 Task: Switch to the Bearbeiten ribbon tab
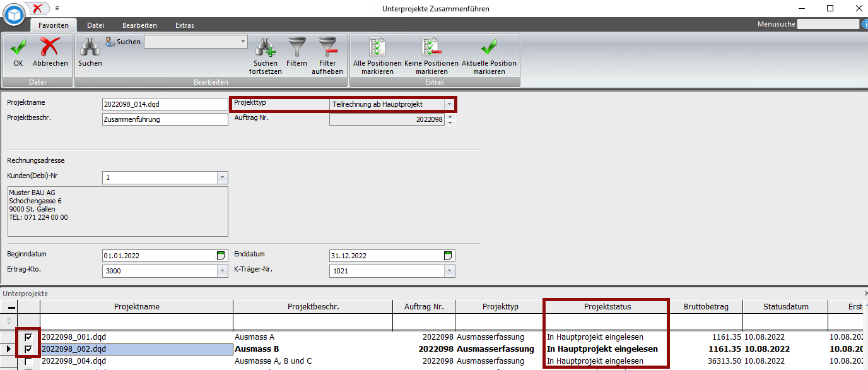tap(139, 25)
